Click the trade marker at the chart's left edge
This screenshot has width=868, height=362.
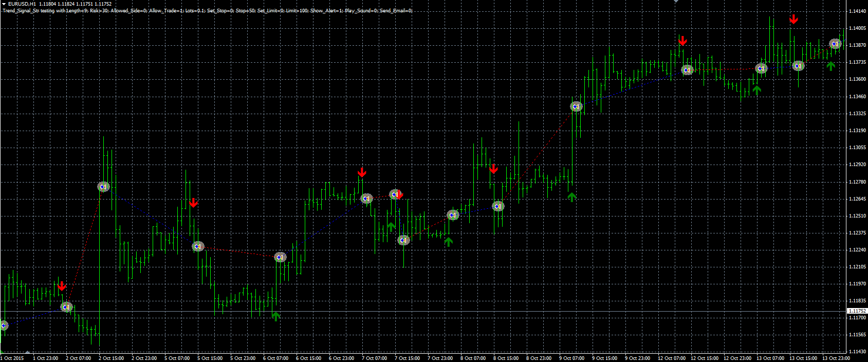point(3,325)
